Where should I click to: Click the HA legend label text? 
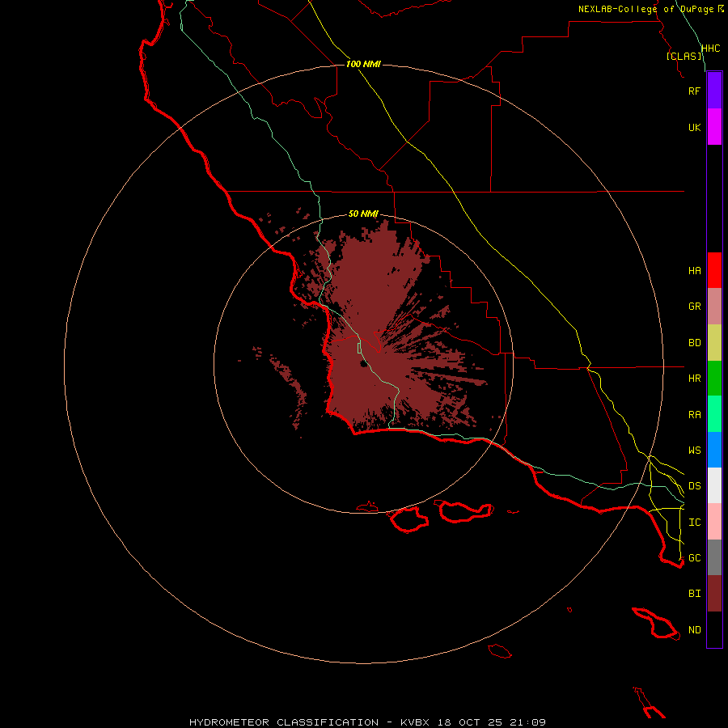pos(694,271)
